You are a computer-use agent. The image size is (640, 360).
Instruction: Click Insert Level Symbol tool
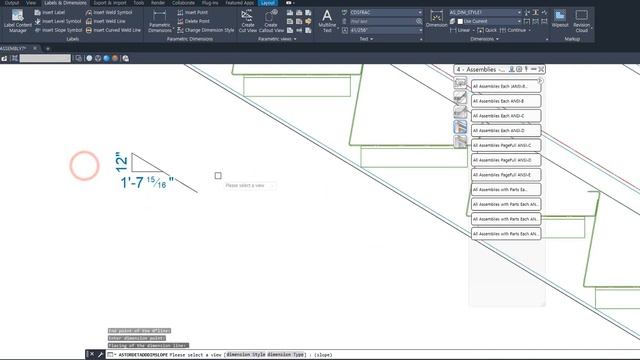pos(58,21)
